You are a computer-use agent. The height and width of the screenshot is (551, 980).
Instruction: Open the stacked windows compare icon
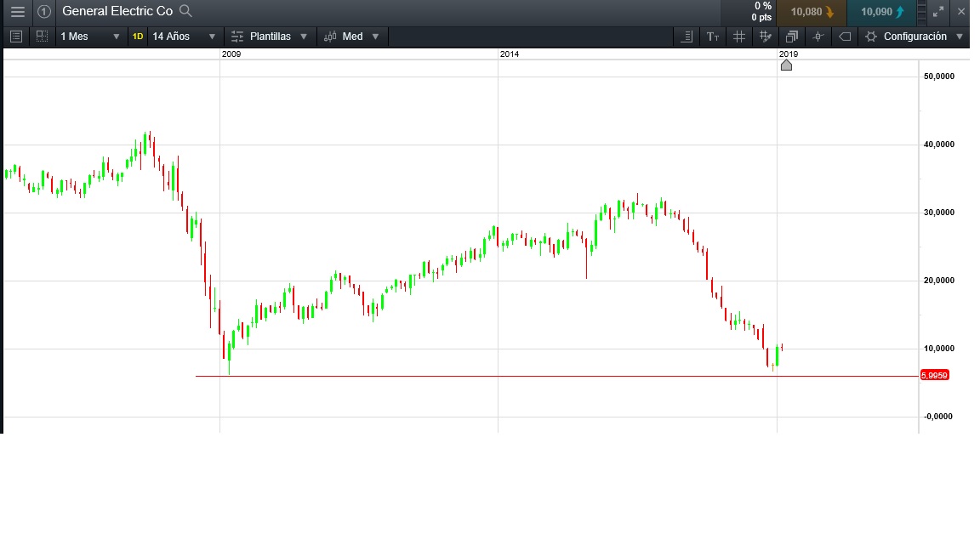791,37
